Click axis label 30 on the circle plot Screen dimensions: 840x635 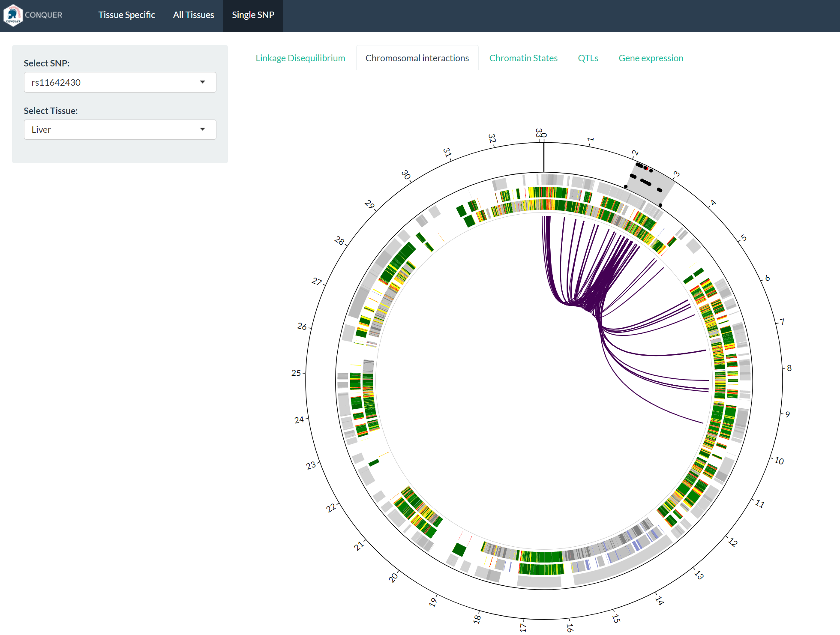406,175
